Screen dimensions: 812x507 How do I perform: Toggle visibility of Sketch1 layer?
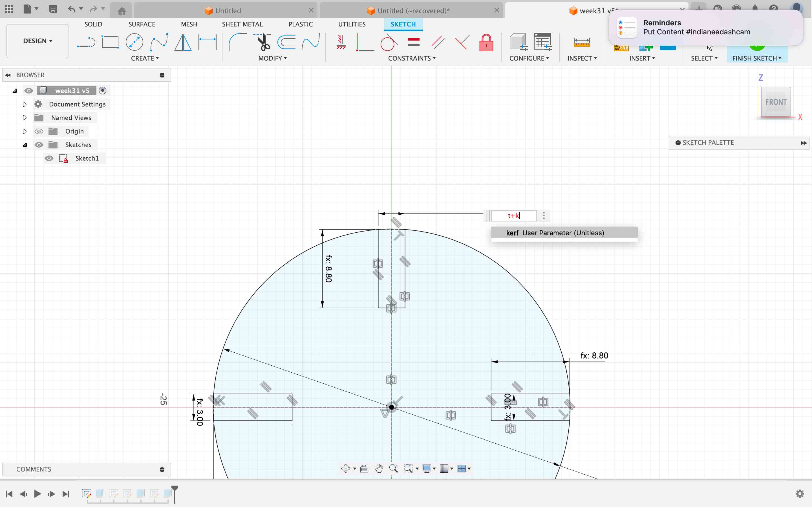[x=48, y=158]
